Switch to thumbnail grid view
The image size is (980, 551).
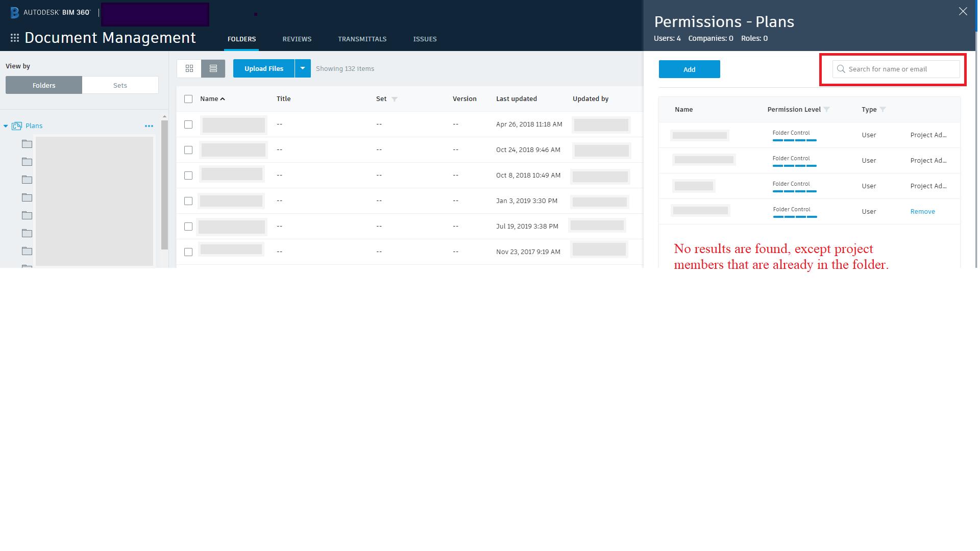[x=189, y=68]
